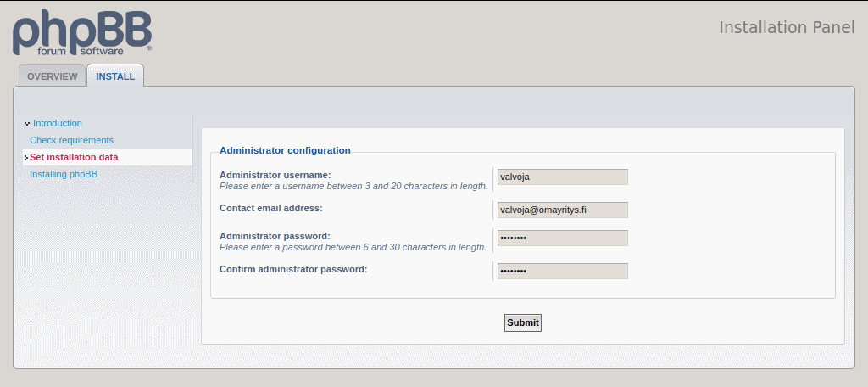This screenshot has height=387, width=868.
Task: Go to the Check requirements step
Action: coord(71,140)
